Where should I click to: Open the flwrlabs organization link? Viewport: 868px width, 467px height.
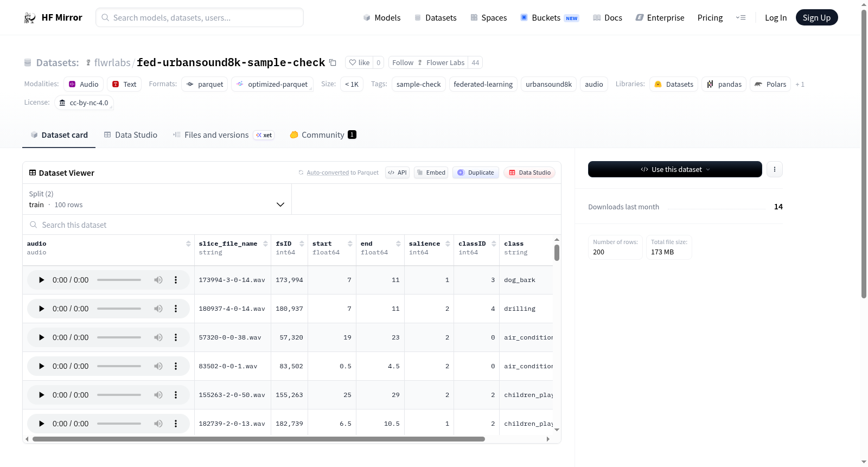click(112, 62)
